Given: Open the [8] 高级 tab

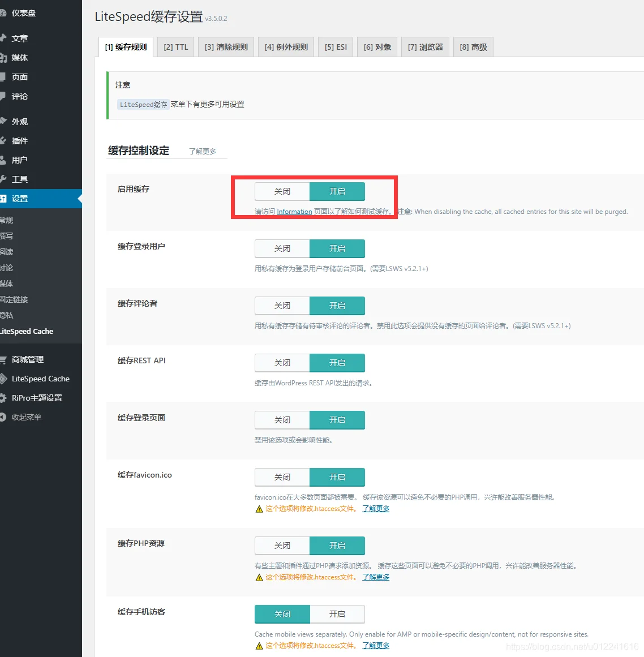Looking at the screenshot, I should point(473,46).
